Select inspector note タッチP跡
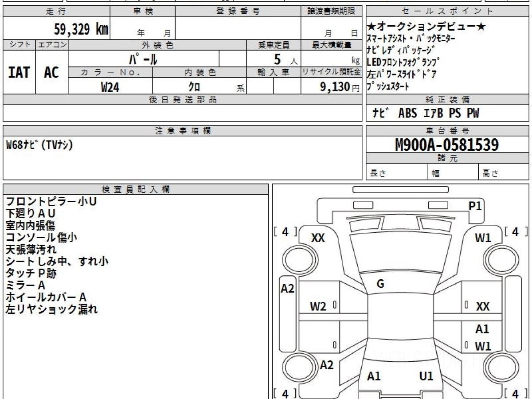This screenshot has width=532, height=399. [x=31, y=274]
